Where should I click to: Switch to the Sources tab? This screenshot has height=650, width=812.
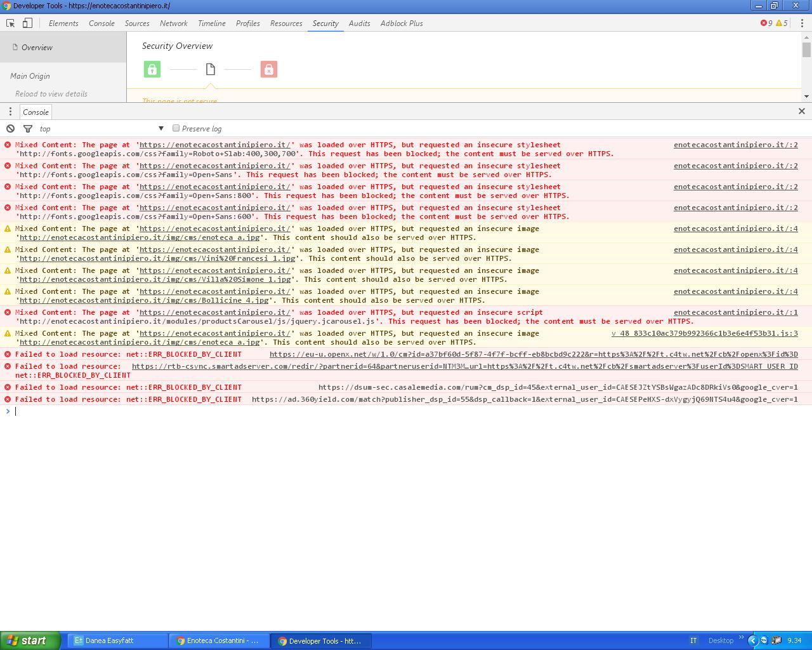coord(137,23)
